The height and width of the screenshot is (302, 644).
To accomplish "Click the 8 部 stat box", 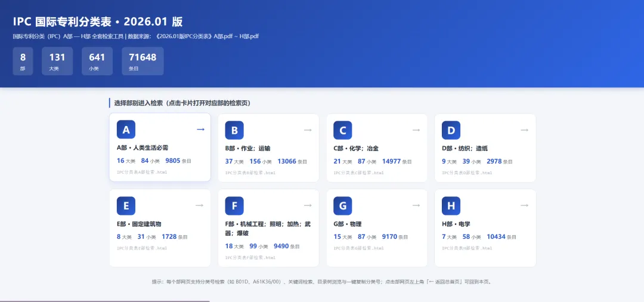I will [23, 61].
